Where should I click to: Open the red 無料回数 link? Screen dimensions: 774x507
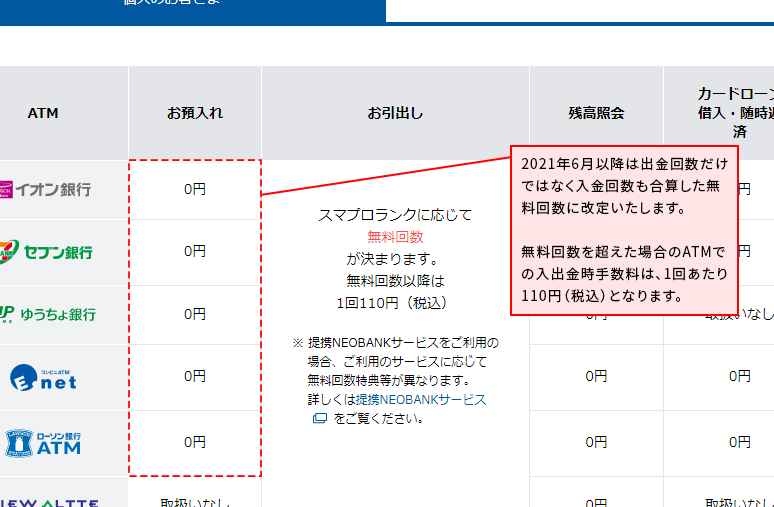coord(395,237)
